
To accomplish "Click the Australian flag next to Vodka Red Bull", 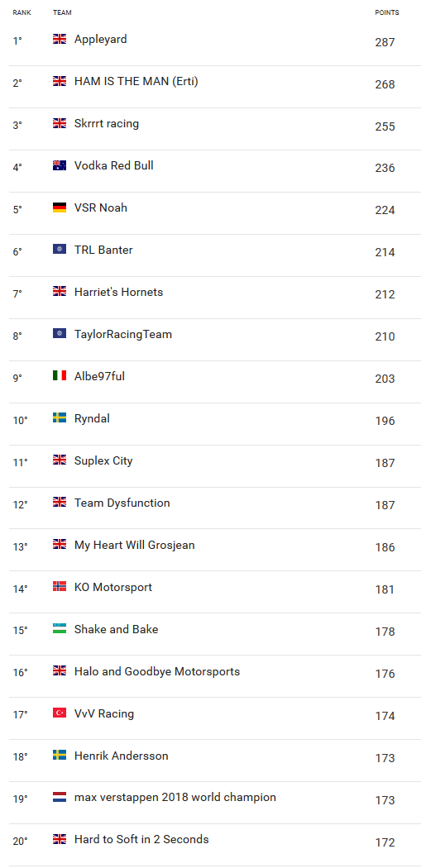I will [60, 165].
